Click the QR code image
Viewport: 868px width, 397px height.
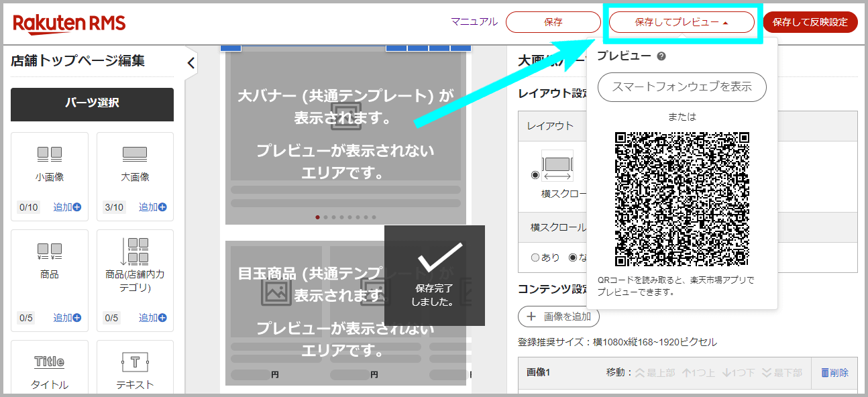point(682,199)
